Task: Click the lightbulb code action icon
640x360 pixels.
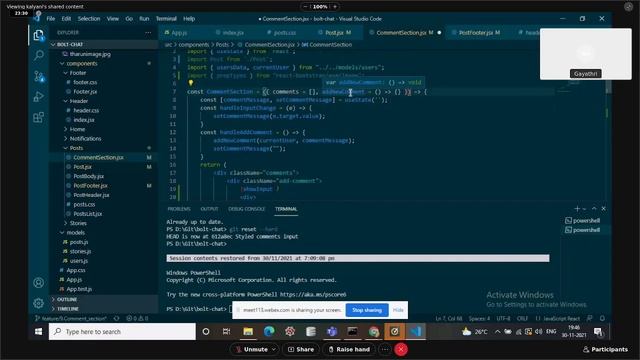Action: pos(191,83)
